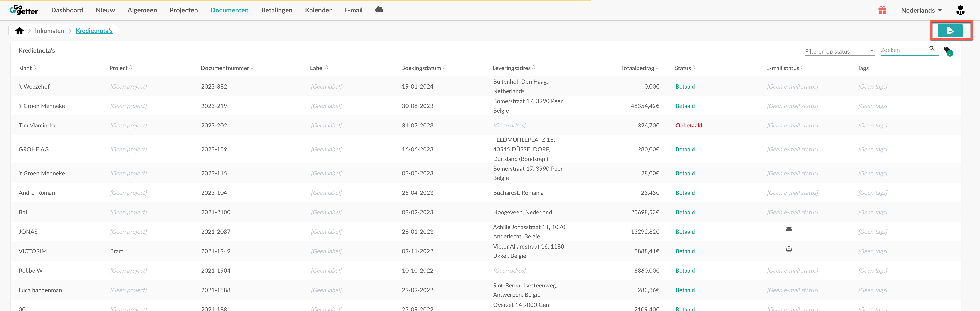Click the Tim Vlaminckx customer cell
Image resolution: width=980 pixels, height=311 pixels.
pos(37,125)
